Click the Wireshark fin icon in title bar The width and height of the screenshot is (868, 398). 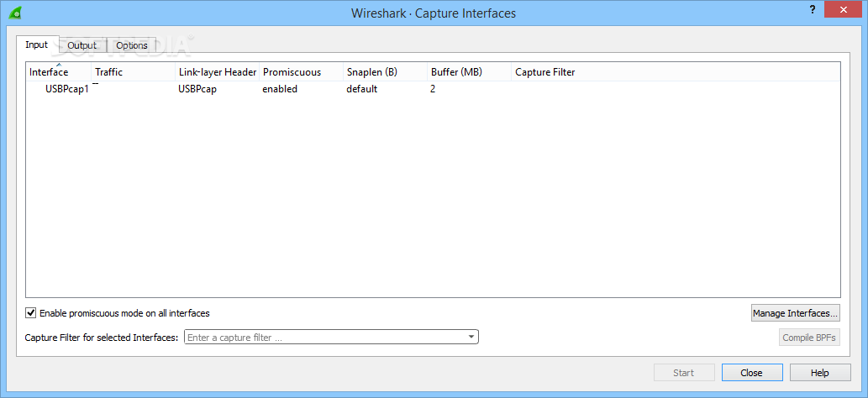(16, 12)
